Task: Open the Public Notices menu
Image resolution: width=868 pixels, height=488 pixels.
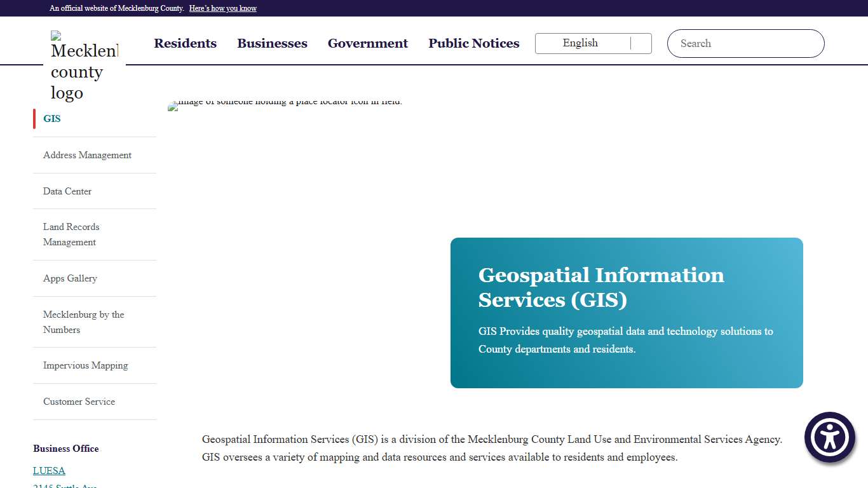Action: click(473, 43)
